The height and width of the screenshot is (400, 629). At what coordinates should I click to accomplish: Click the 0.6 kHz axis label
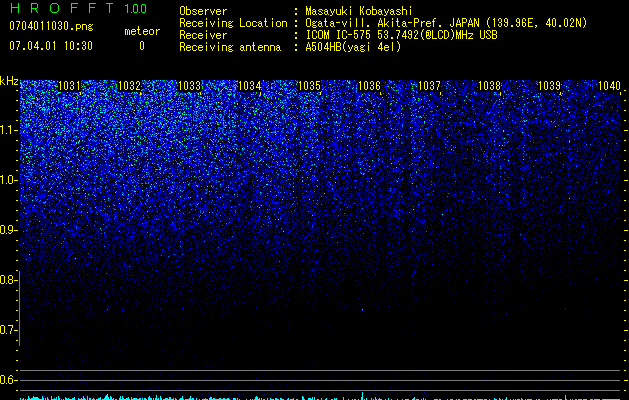(8, 380)
